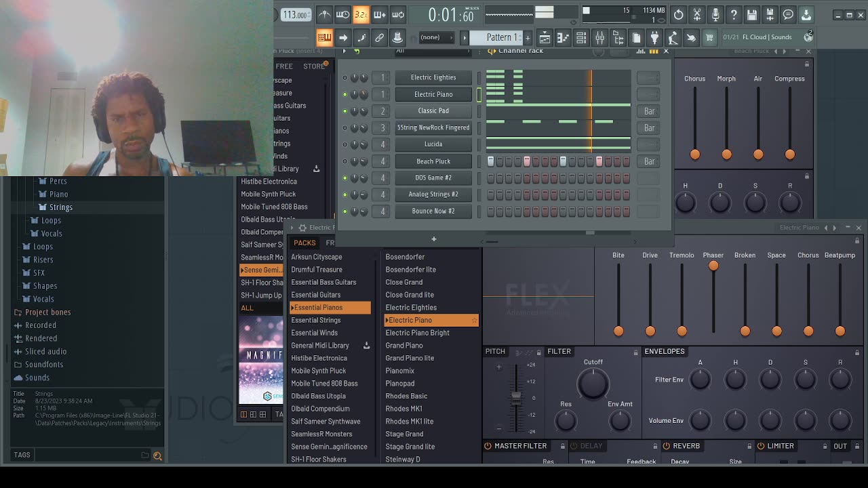
Task: Expand the Percs folder in browser
Action: pyautogui.click(x=58, y=181)
